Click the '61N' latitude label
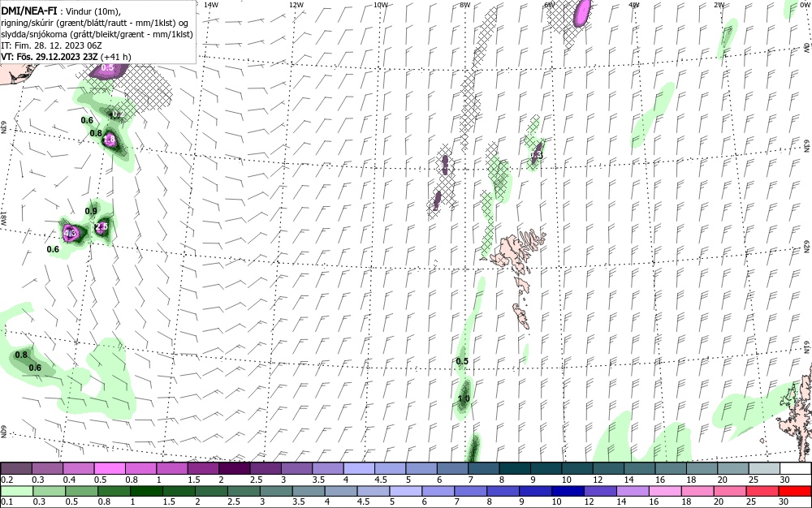This screenshot has width=812, height=508. (807, 347)
